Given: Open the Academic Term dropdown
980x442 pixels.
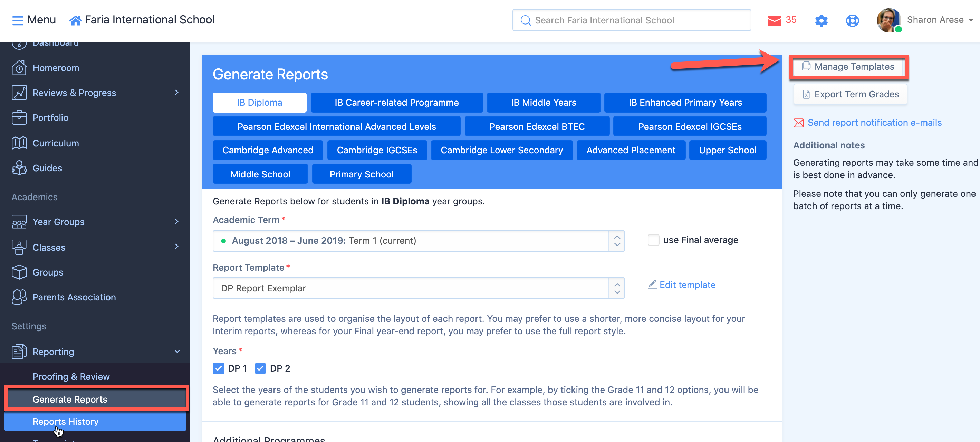Looking at the screenshot, I should (x=419, y=241).
